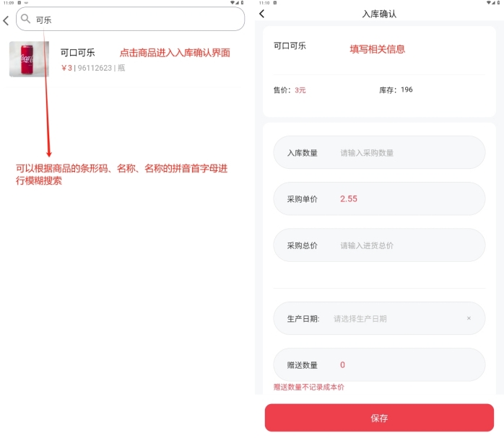Clear production date with the × icon

click(x=469, y=318)
